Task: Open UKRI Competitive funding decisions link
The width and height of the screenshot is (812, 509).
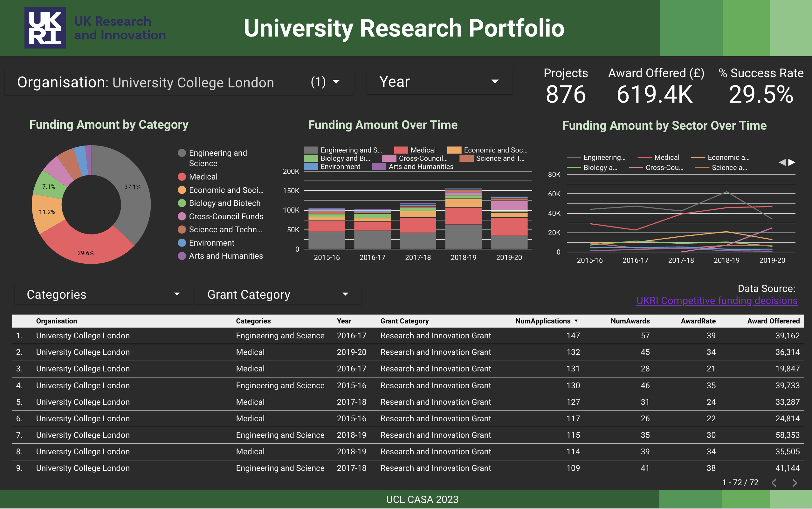Action: tap(717, 301)
